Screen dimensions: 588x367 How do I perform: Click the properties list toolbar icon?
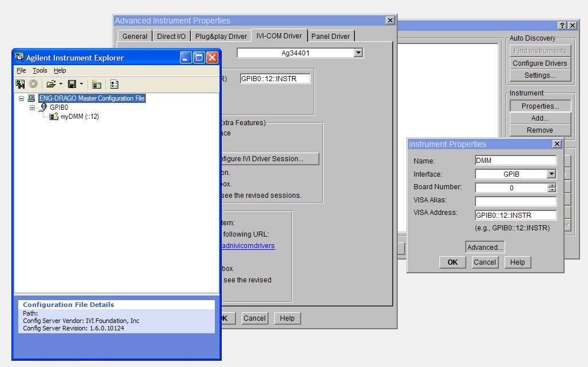(x=114, y=84)
